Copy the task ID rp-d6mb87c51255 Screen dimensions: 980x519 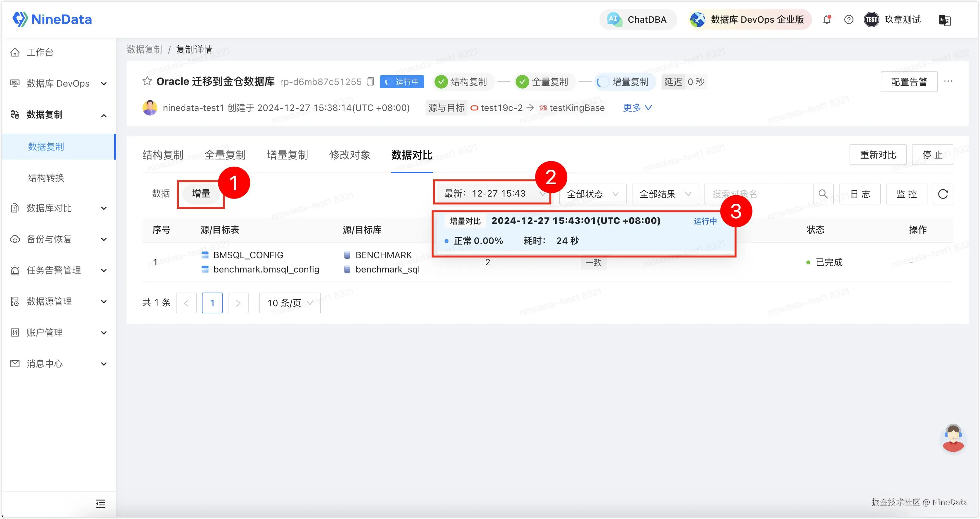point(370,82)
